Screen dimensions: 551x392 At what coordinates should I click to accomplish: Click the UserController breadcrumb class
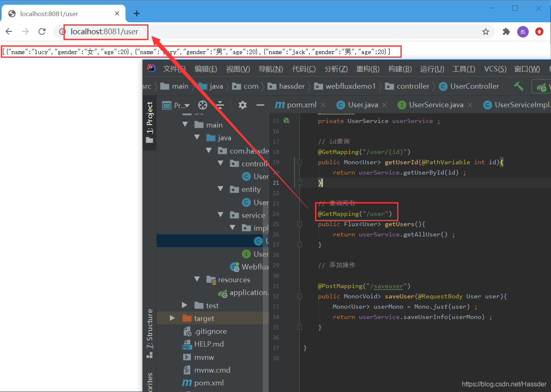(469, 86)
